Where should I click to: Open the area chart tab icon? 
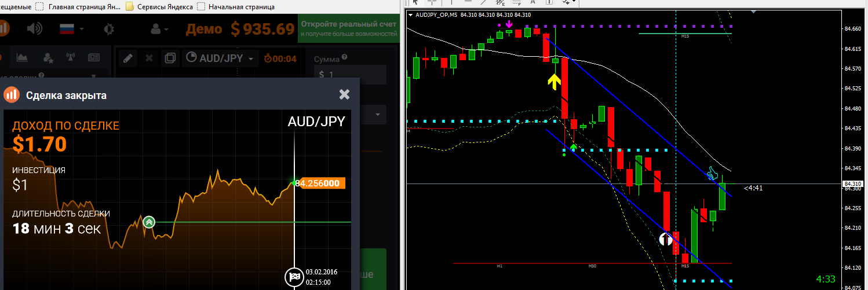tap(23, 57)
